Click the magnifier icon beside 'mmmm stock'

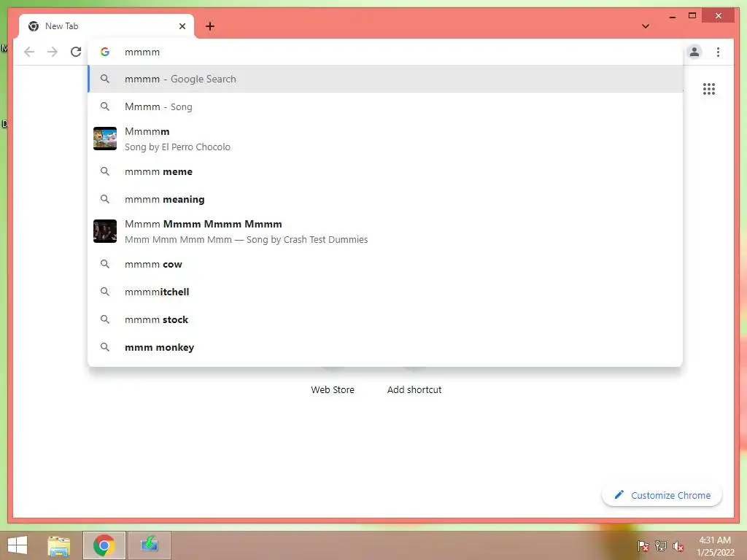(105, 319)
